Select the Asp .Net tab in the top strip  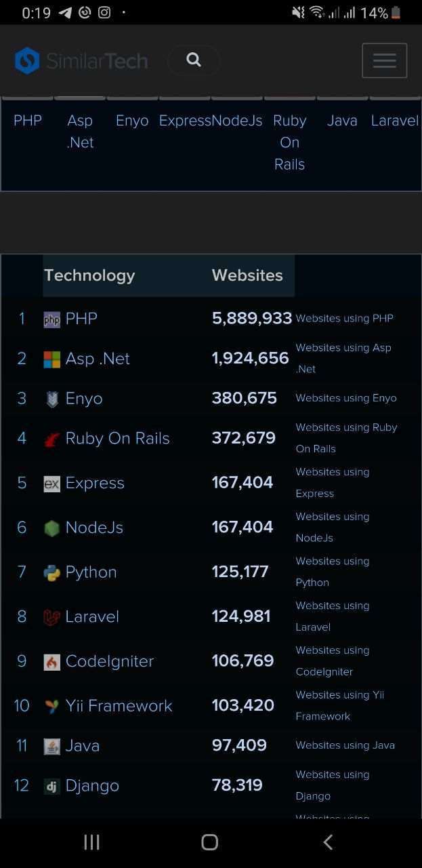coord(80,132)
